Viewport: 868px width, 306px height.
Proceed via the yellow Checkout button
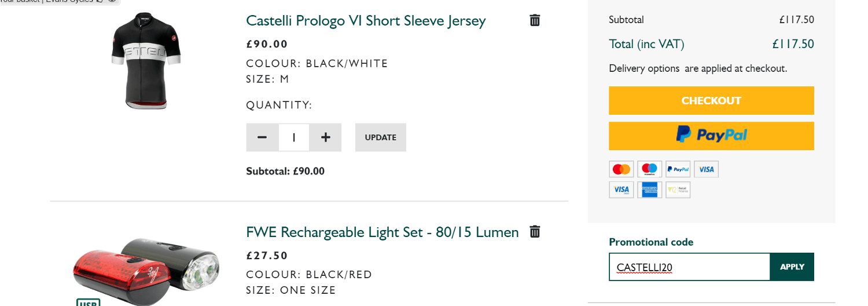point(711,100)
